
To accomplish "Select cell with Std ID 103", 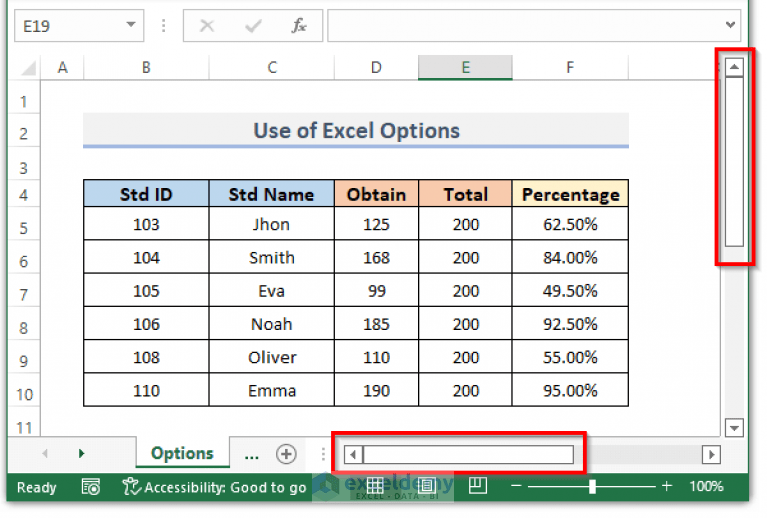I will 147,225.
